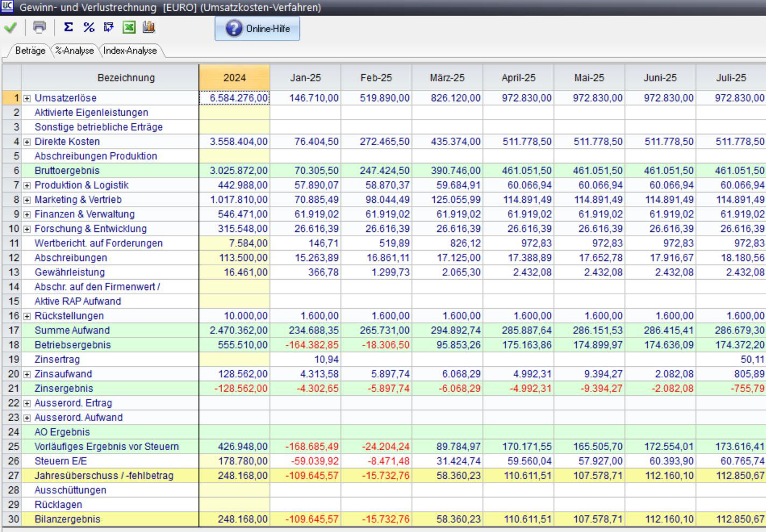Open Online-Hilfe button
This screenshot has height=532, width=766.
[x=257, y=29]
